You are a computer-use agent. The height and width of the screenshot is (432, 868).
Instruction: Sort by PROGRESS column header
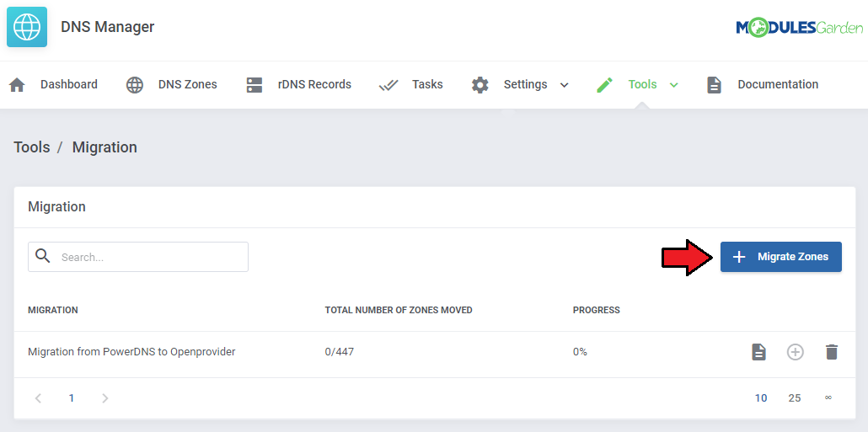596,310
